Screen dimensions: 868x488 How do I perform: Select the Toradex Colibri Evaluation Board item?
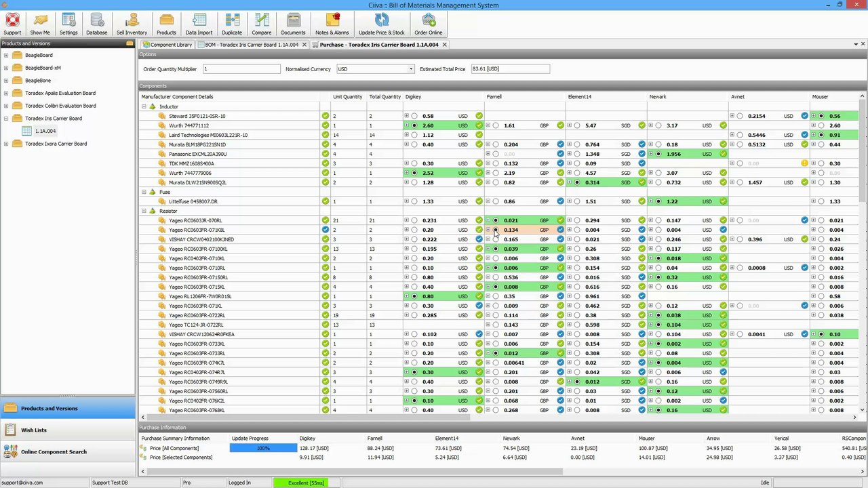click(60, 106)
